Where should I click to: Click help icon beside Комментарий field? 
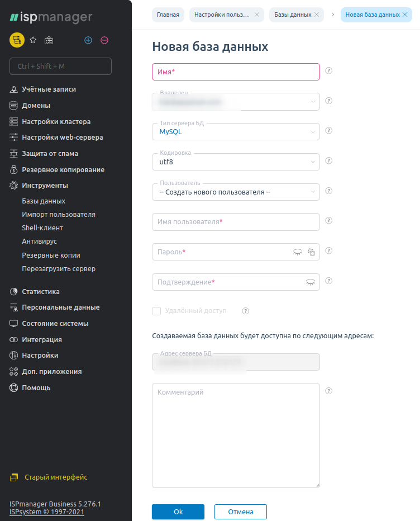coord(329,391)
